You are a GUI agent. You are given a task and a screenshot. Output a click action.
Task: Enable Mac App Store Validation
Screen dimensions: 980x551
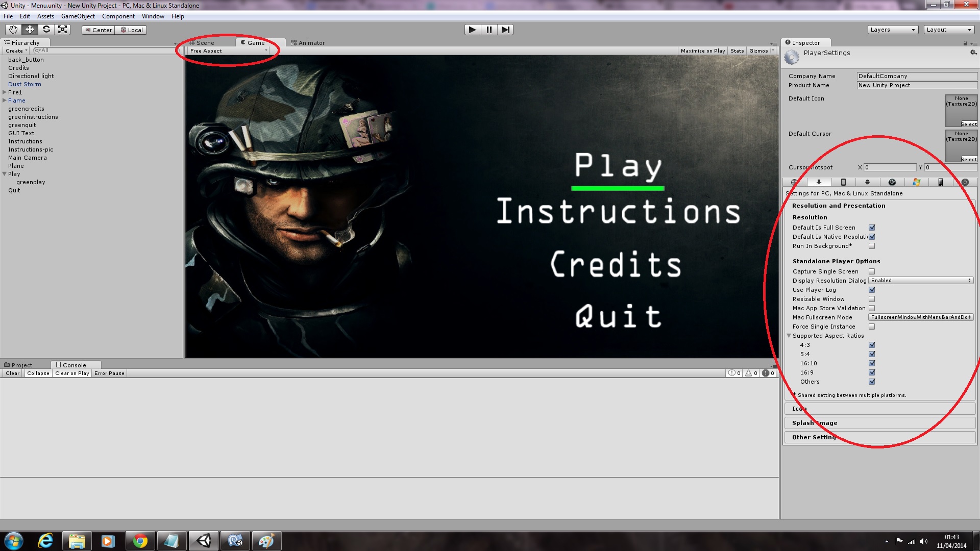(x=872, y=308)
